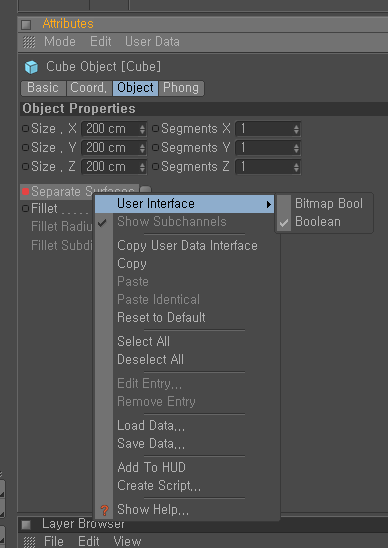The image size is (388, 548).
Task: Click Size Y stepper arrows
Action: [x=142, y=148]
